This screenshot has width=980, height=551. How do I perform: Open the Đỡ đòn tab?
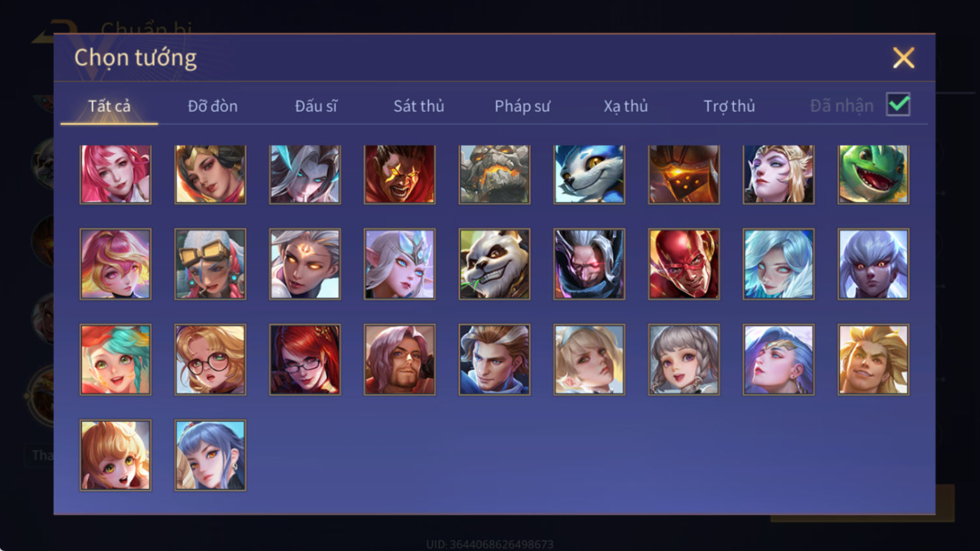point(212,106)
